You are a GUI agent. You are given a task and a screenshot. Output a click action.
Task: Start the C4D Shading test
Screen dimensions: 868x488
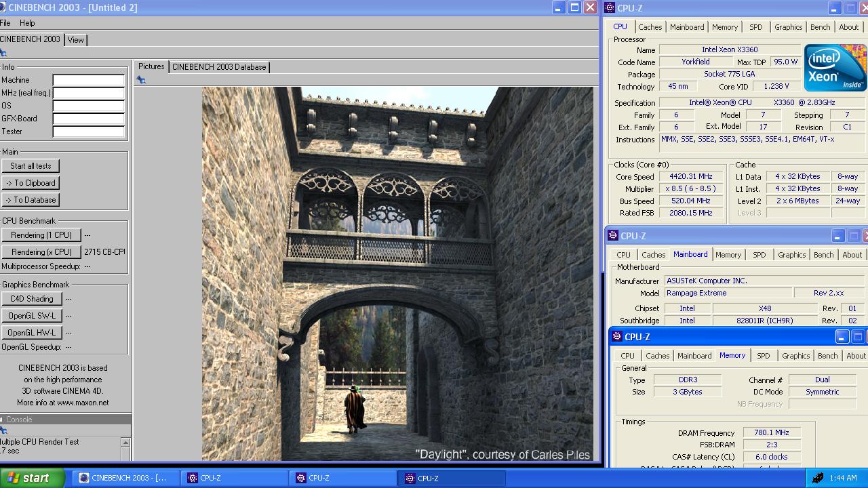click(x=31, y=299)
